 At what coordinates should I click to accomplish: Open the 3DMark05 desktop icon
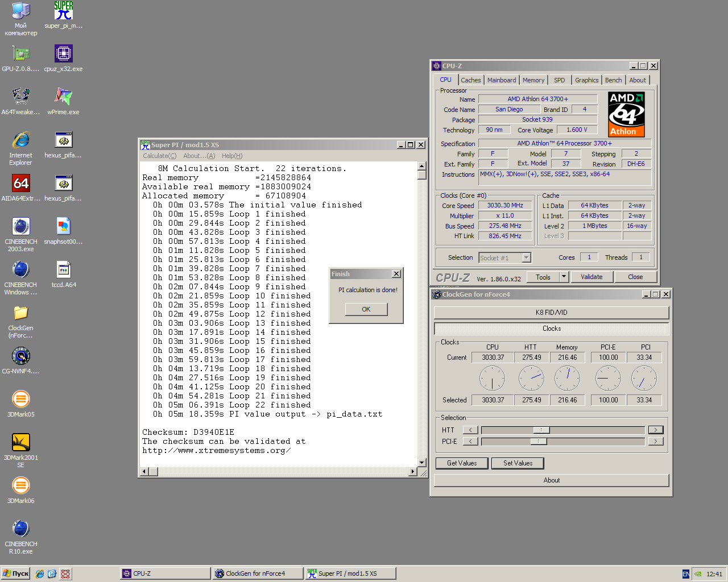(20, 400)
